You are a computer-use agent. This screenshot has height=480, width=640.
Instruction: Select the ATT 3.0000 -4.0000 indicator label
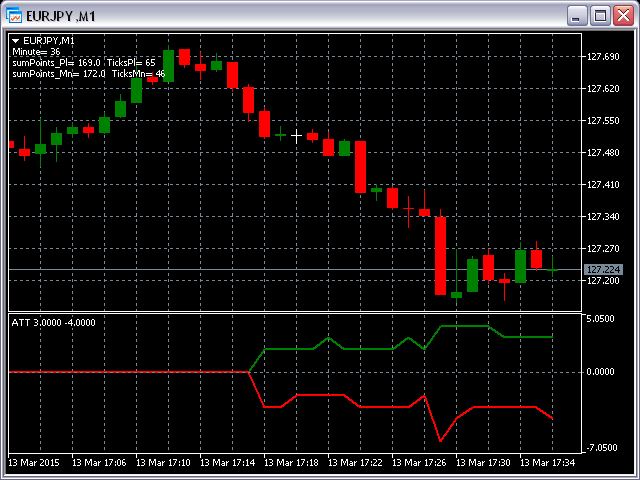(53, 322)
